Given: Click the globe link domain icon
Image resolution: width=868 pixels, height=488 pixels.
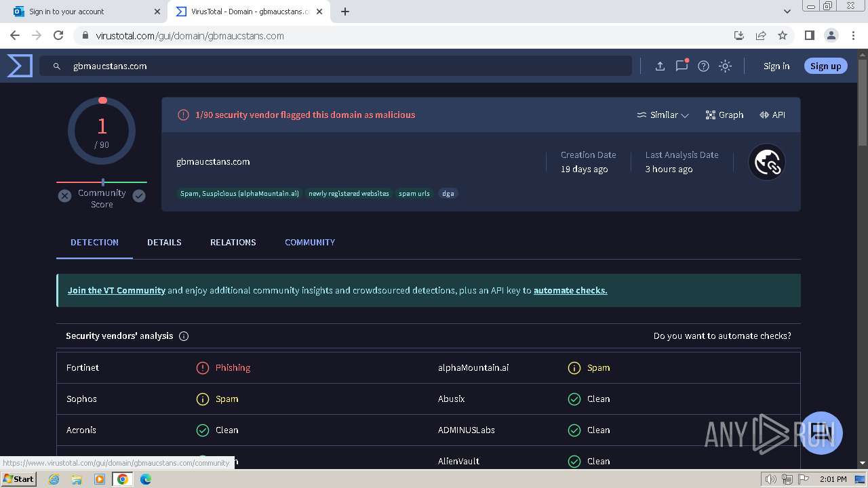Looking at the screenshot, I should [x=766, y=162].
